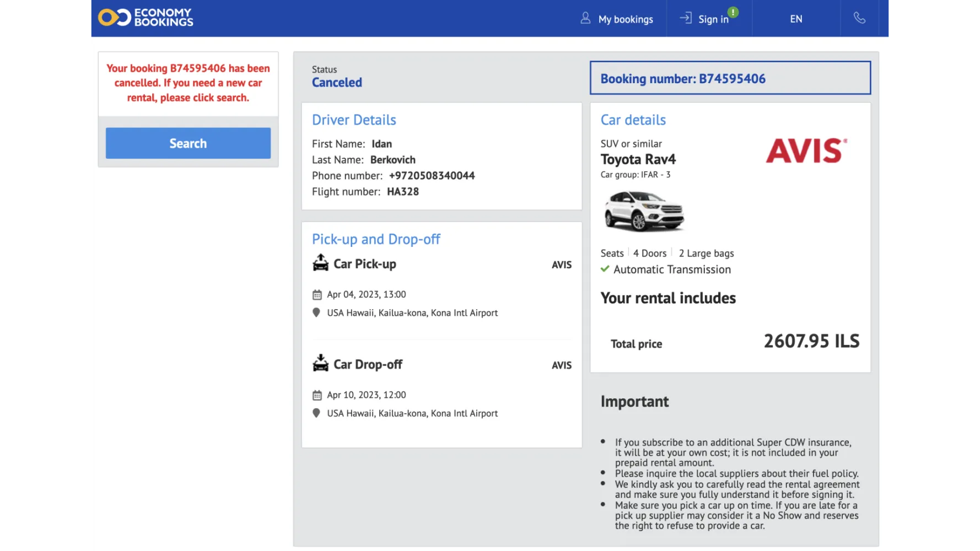Click the pick-up location pin icon
This screenshot has width=980, height=551.
(316, 312)
